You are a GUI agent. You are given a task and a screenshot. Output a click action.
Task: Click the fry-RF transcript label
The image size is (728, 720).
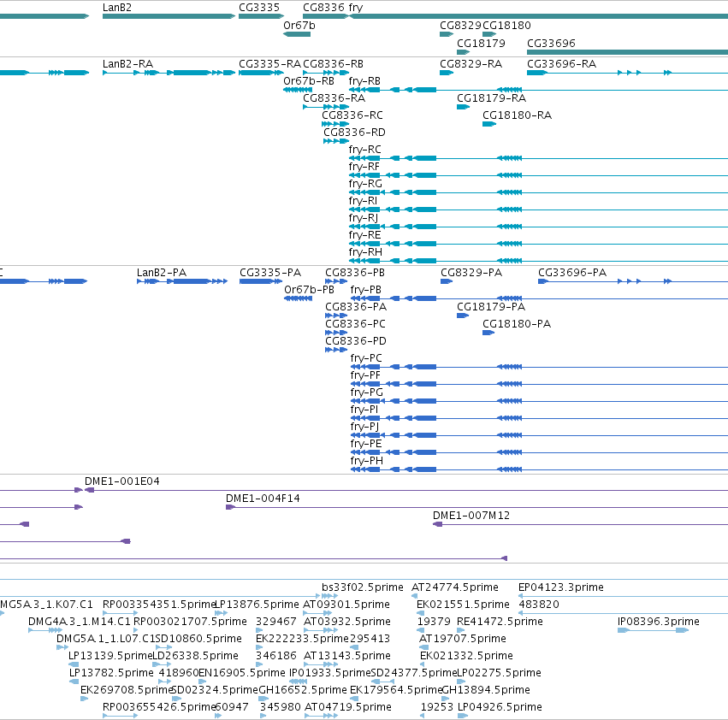364,167
